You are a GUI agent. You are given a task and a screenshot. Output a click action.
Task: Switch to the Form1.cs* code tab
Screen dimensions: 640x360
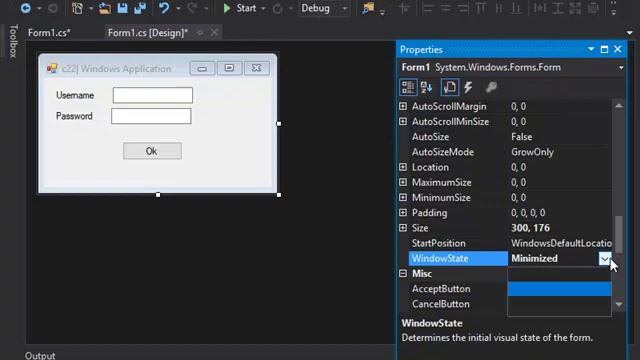click(49, 33)
